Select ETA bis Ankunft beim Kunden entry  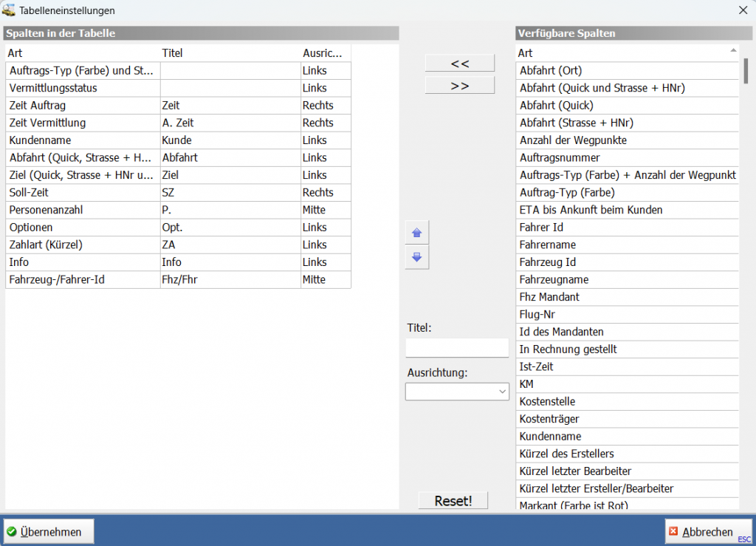(x=626, y=210)
